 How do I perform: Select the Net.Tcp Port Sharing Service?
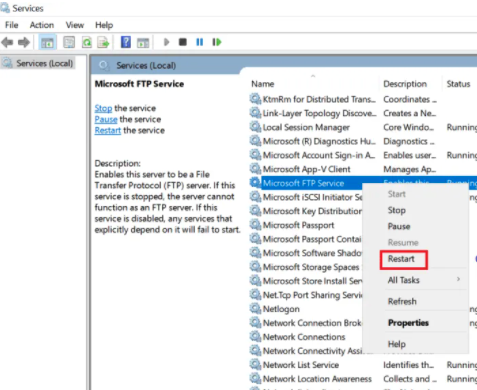312,295
